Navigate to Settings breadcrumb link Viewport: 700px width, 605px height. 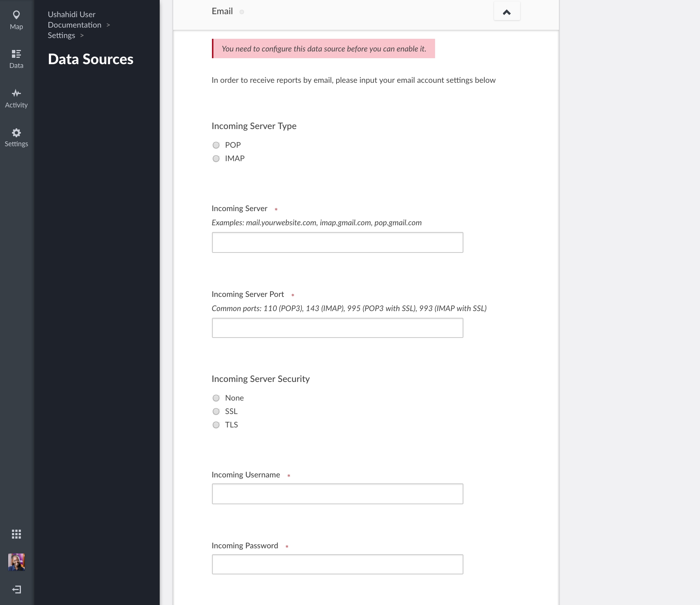click(62, 35)
